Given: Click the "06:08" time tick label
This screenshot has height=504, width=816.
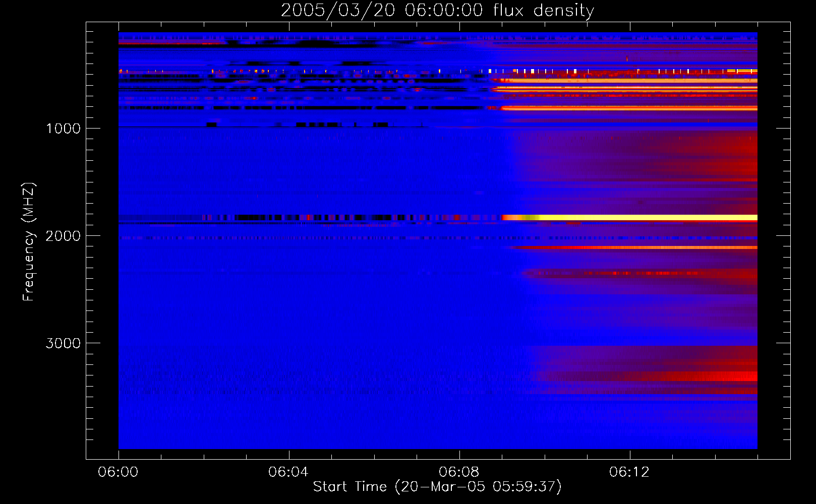Looking at the screenshot, I should (x=459, y=472).
